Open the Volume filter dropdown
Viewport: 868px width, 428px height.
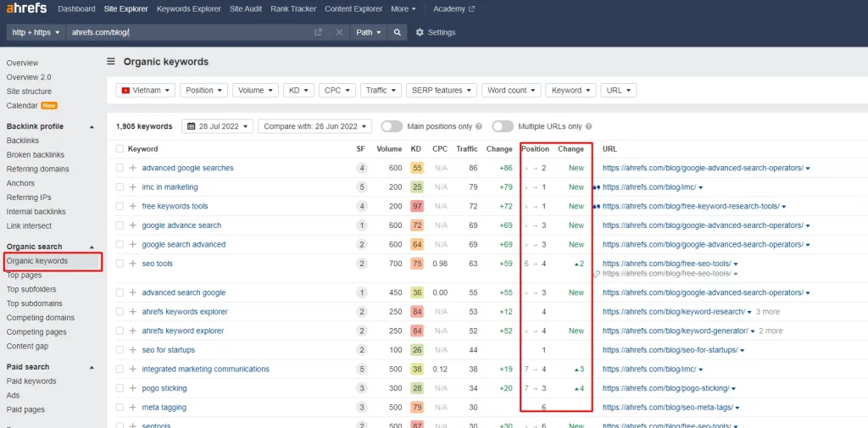[x=255, y=90]
